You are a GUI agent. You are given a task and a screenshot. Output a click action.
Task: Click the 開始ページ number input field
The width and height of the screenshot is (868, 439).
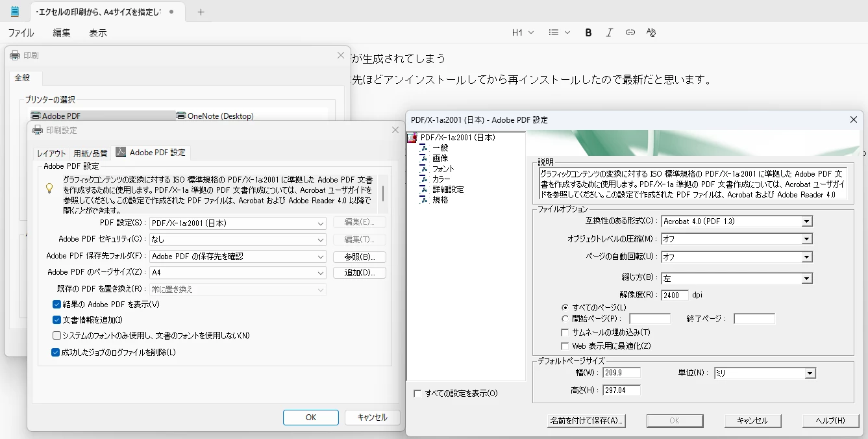point(650,319)
